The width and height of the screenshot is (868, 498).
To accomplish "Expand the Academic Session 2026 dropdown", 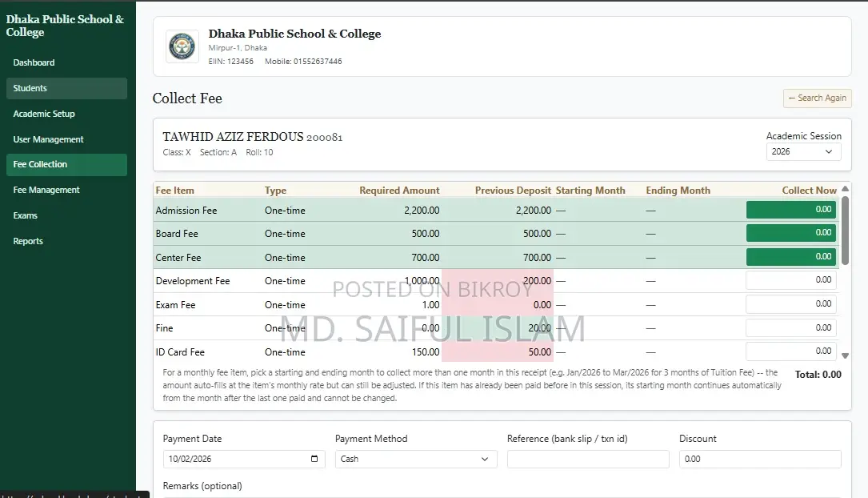I will point(803,152).
